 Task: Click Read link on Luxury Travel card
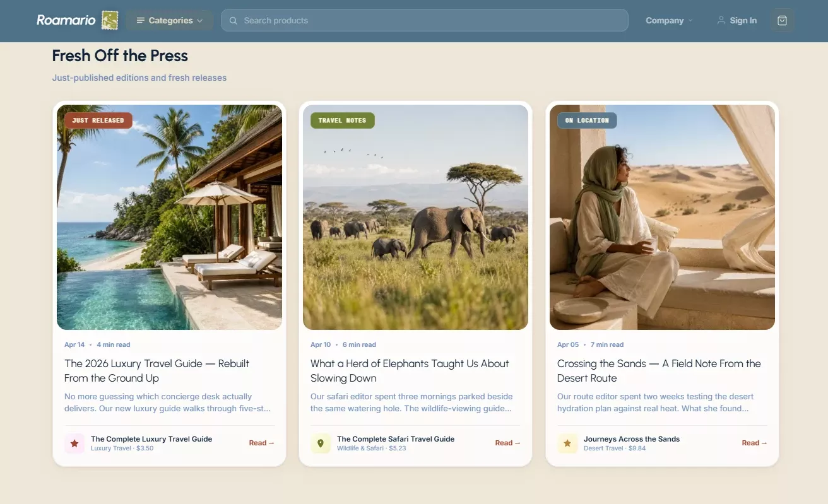pos(261,443)
